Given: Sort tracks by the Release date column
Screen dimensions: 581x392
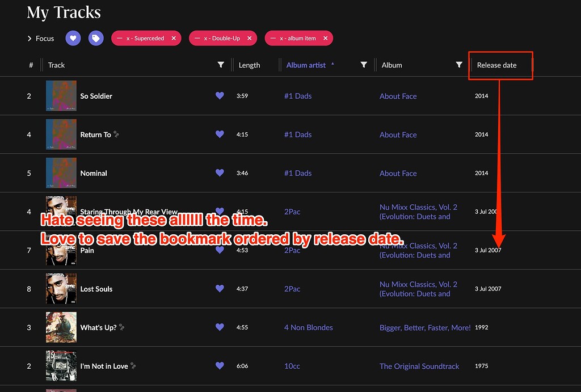Looking at the screenshot, I should coord(496,65).
